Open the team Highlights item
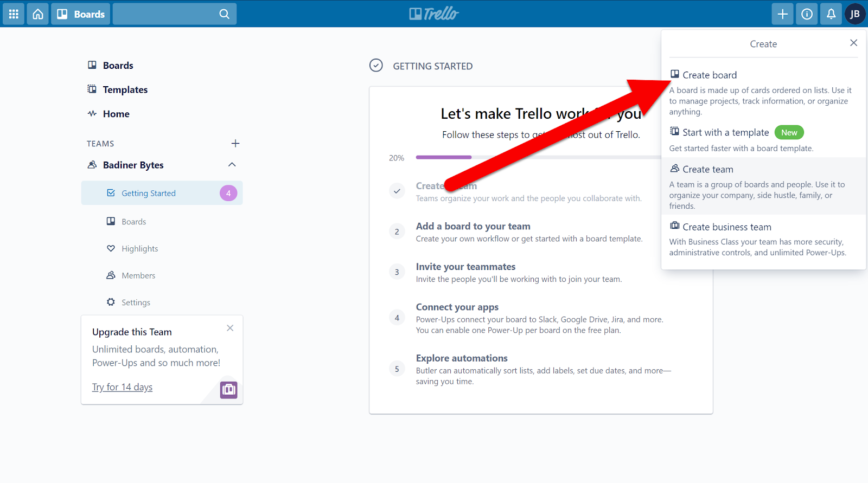Viewport: 868px width, 483px height. click(x=139, y=248)
